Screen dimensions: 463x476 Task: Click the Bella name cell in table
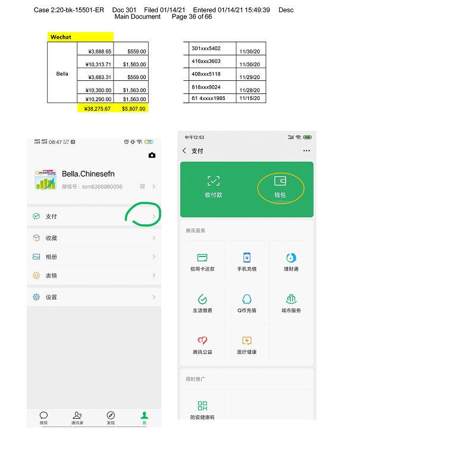point(62,74)
